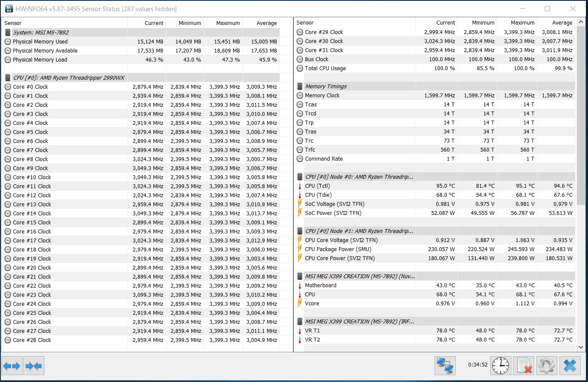Image resolution: width=588 pixels, height=382 pixels.
Task: Select the System: MSI MS-7B92 group header
Action: [40, 33]
